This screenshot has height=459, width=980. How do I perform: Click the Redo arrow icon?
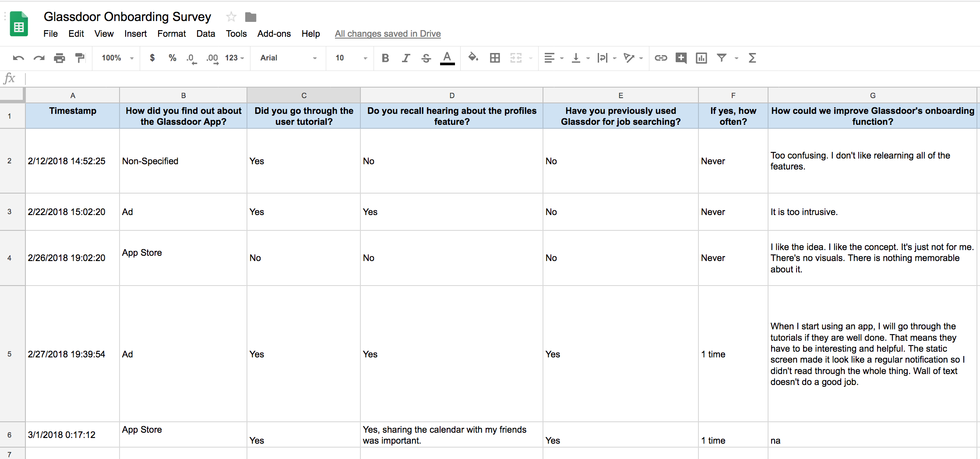click(x=39, y=58)
